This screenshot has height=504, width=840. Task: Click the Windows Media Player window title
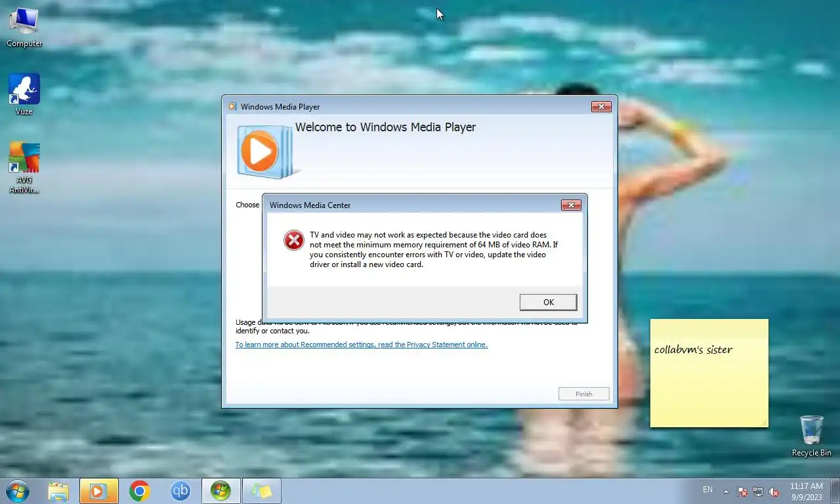coord(280,106)
